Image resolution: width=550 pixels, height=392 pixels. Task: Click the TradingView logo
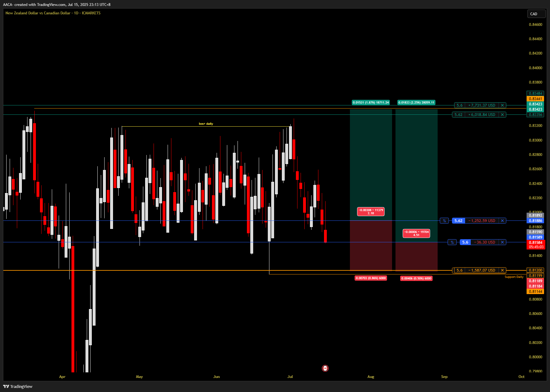point(18,386)
